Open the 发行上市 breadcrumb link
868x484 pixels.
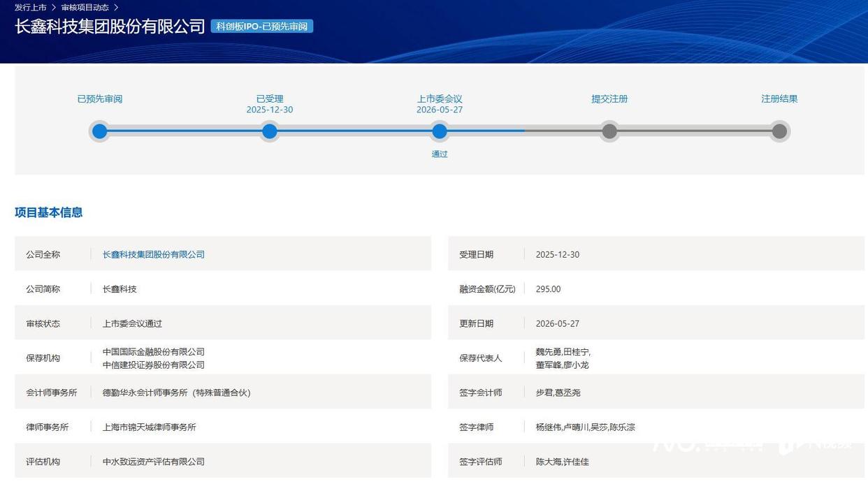pyautogui.click(x=31, y=8)
